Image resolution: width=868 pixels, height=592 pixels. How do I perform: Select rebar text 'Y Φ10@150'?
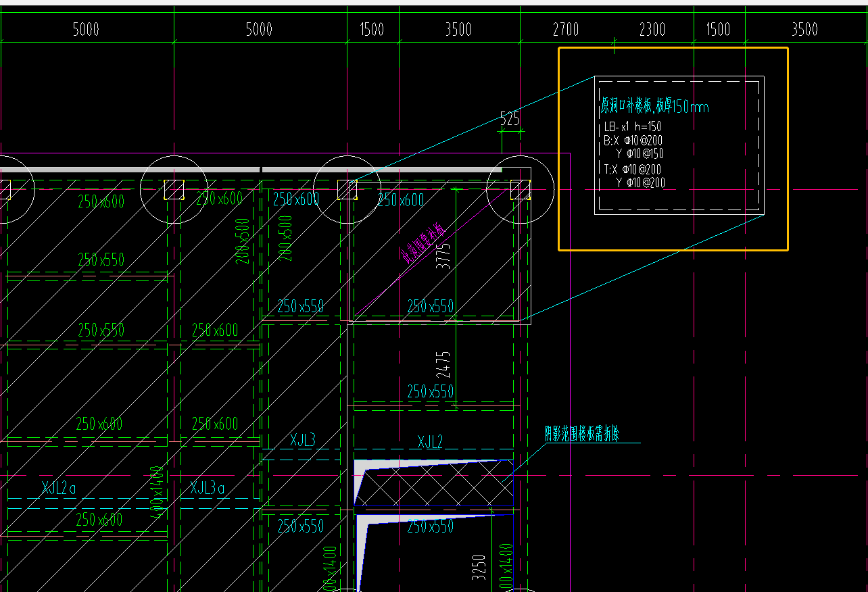click(x=640, y=153)
